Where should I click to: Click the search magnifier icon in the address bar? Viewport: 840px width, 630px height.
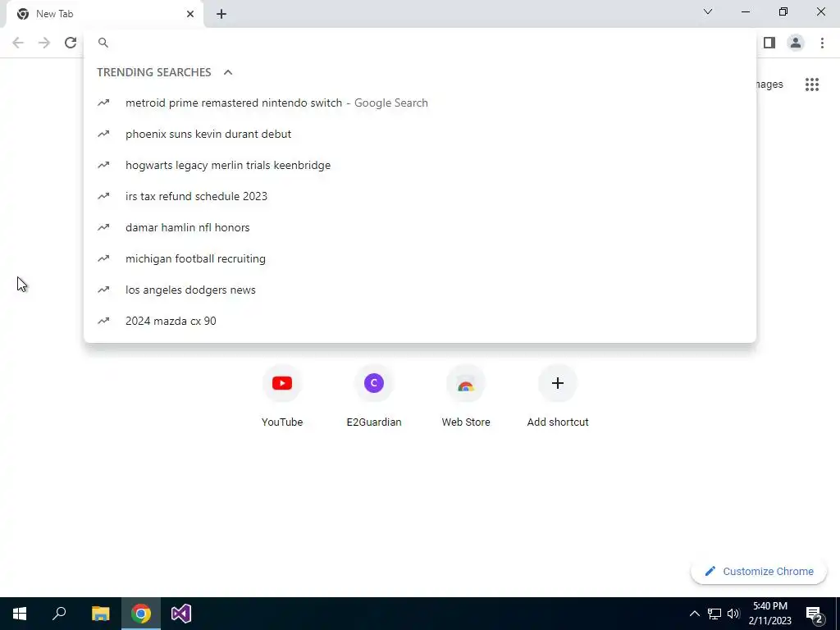coord(103,43)
